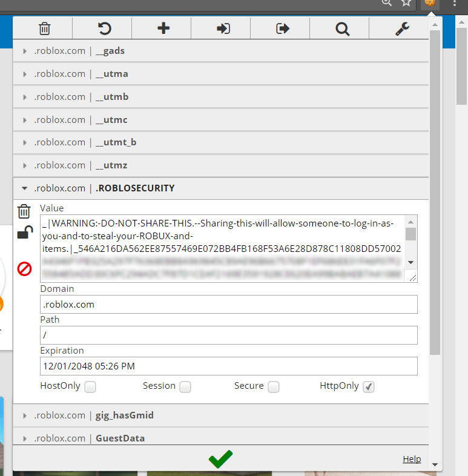
Task: Click the export cookies icon
Action: (283, 28)
